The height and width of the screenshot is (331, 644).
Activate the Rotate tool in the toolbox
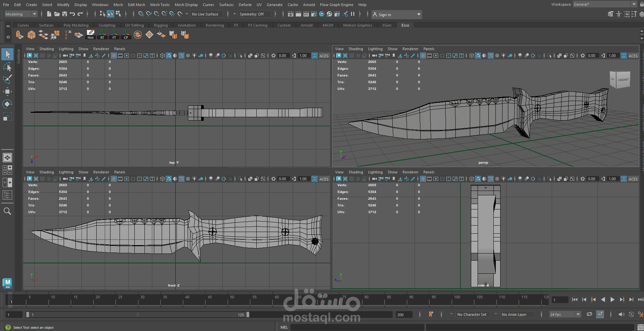point(7,104)
